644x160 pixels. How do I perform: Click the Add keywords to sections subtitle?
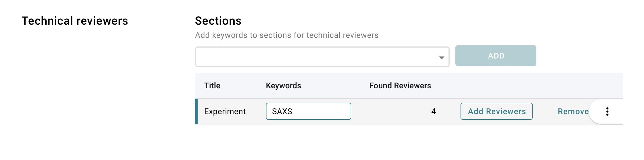point(287,35)
